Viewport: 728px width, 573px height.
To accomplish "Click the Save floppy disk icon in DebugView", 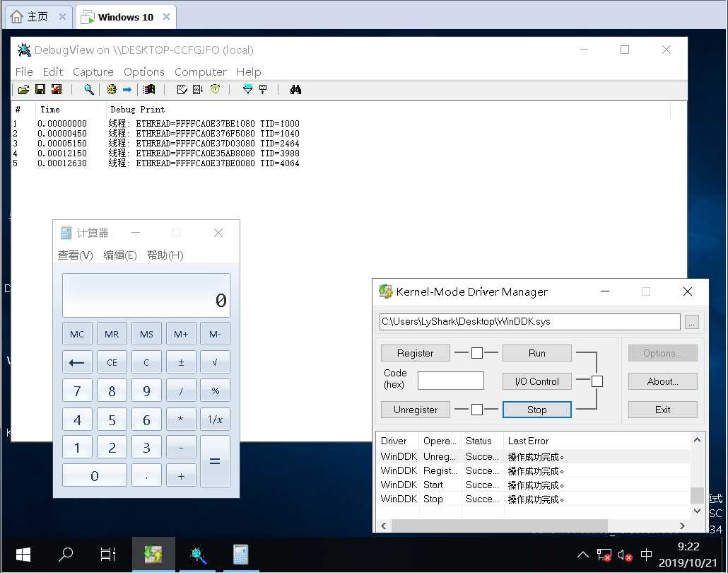I will 40,90.
